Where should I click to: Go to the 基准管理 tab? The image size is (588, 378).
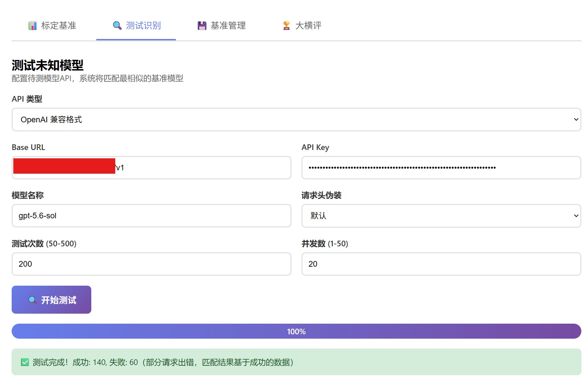tap(221, 26)
